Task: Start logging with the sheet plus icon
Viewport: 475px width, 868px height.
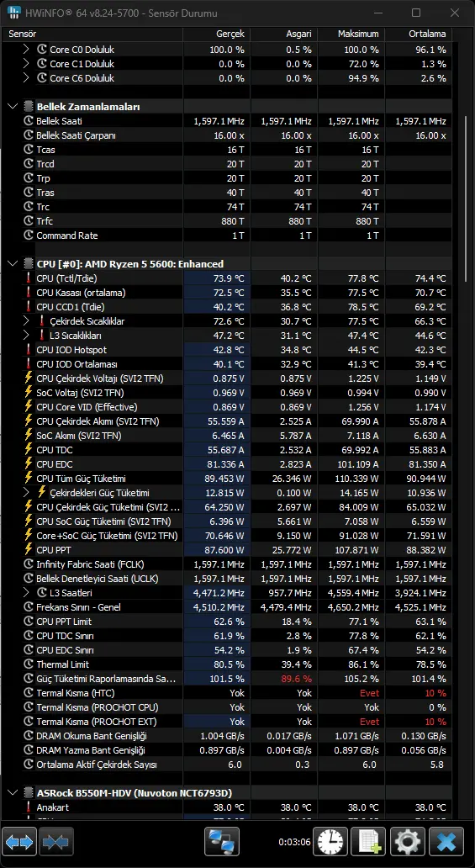Action: 369,842
